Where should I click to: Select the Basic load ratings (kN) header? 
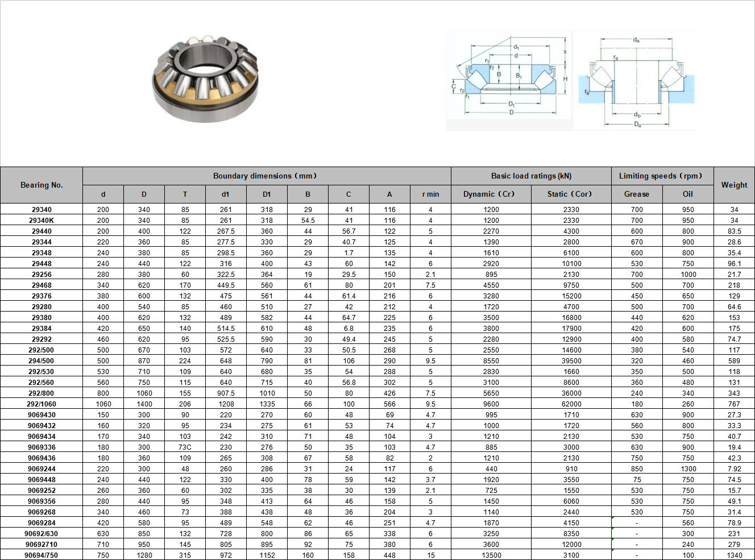[531, 176]
